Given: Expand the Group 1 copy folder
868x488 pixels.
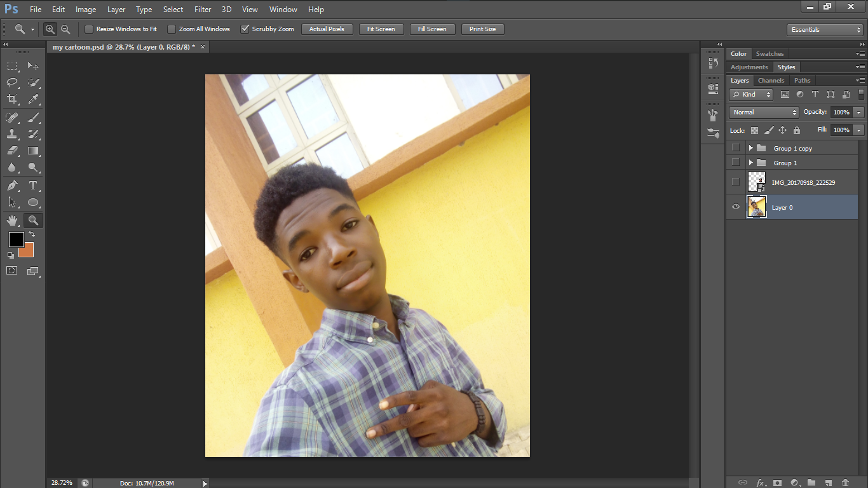Looking at the screenshot, I should click(x=750, y=148).
